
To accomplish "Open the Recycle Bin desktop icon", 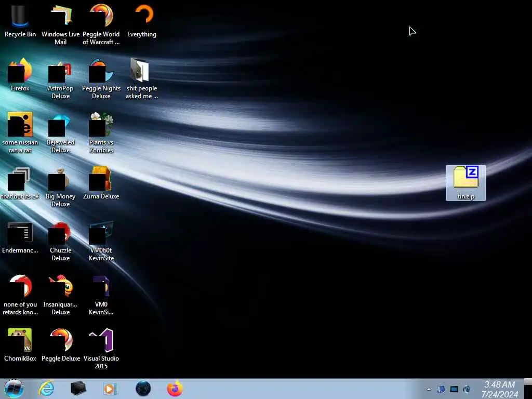I will [x=20, y=21].
